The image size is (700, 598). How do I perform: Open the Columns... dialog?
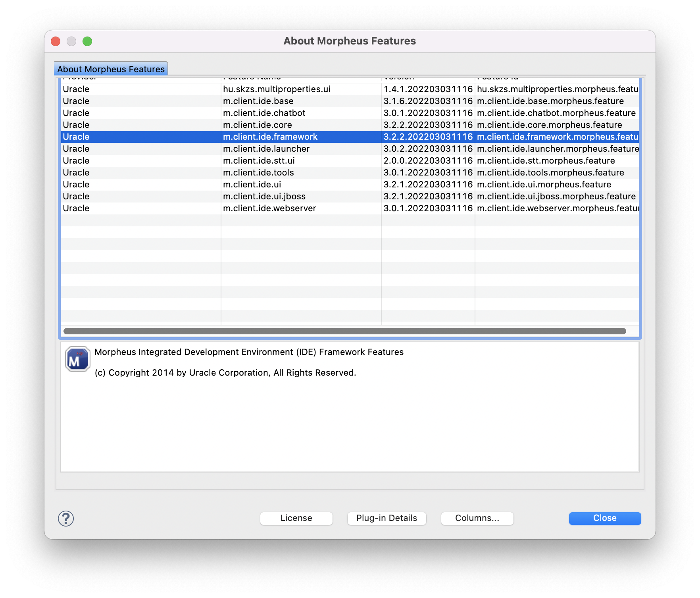point(477,518)
